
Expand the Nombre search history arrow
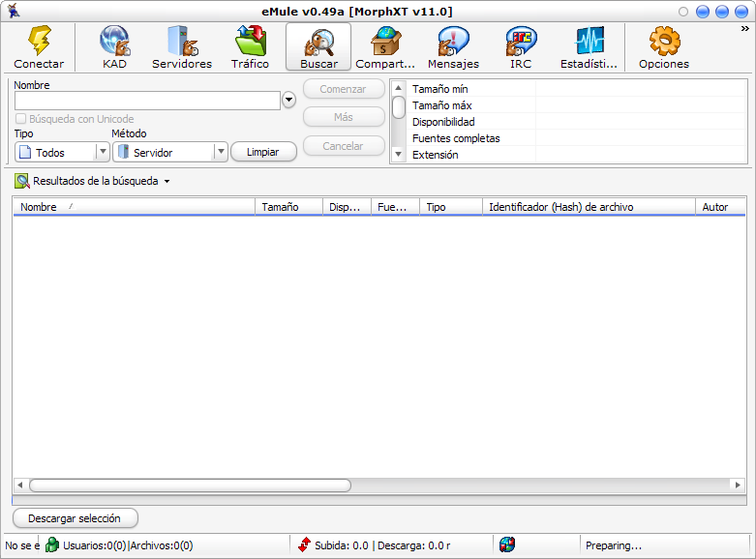[x=288, y=101]
